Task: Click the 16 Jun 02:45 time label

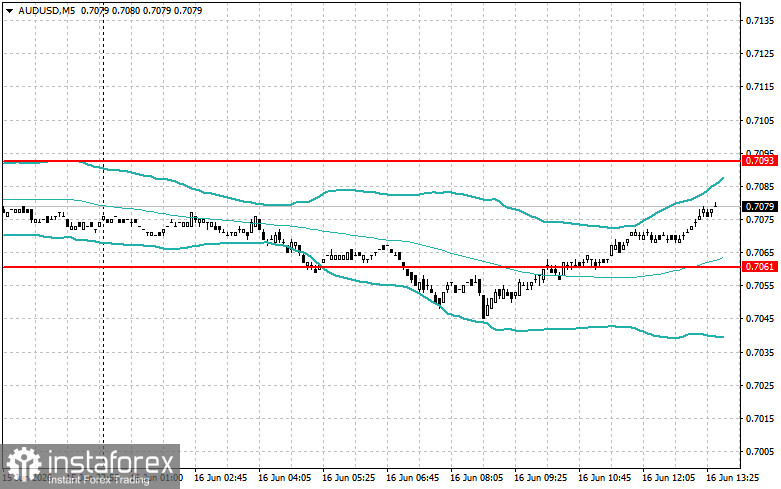Action: 220,478
